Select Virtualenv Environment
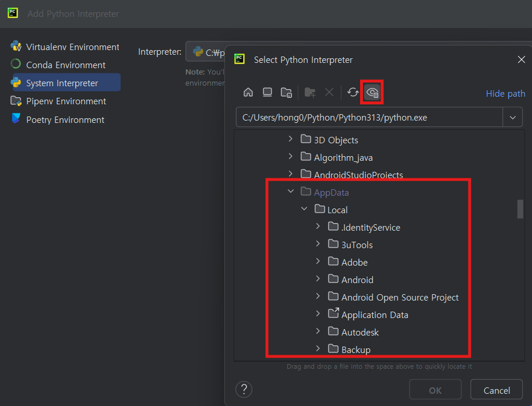Viewport: 532px width, 406px height. [65, 47]
